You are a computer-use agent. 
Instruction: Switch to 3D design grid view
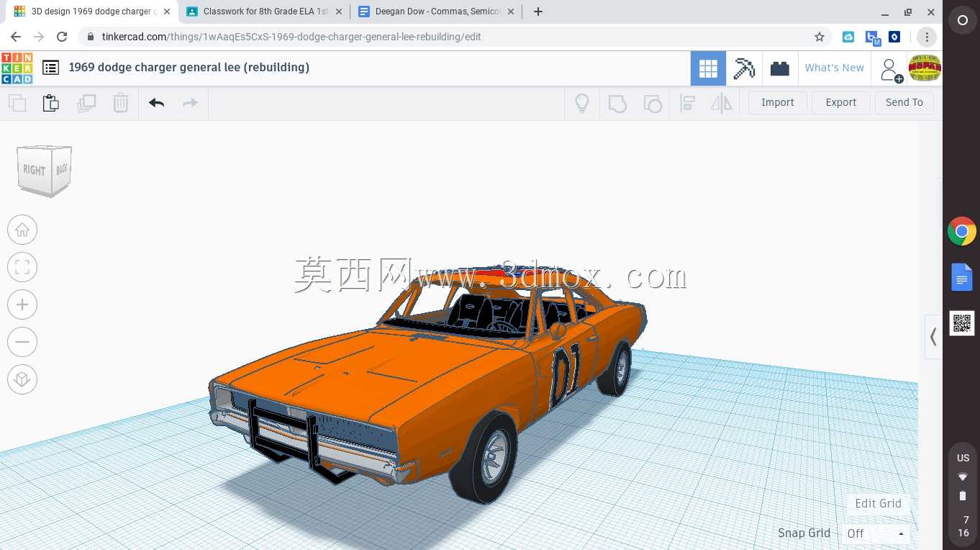(708, 68)
